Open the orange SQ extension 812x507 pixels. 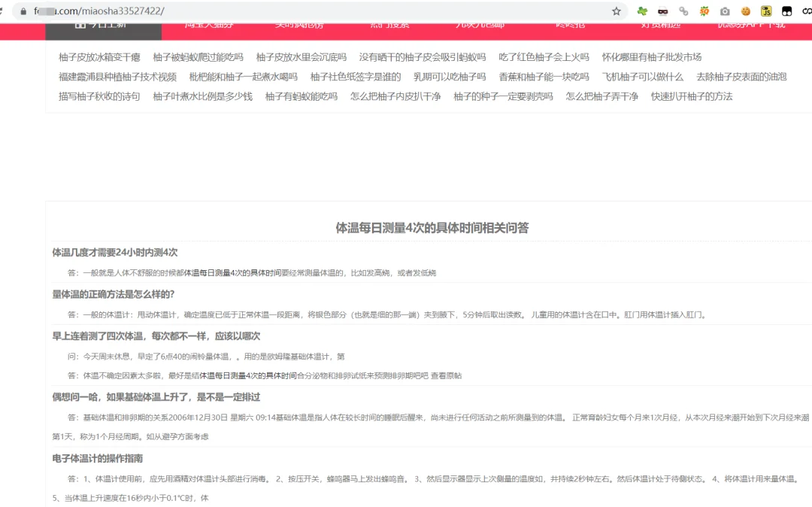click(x=704, y=11)
